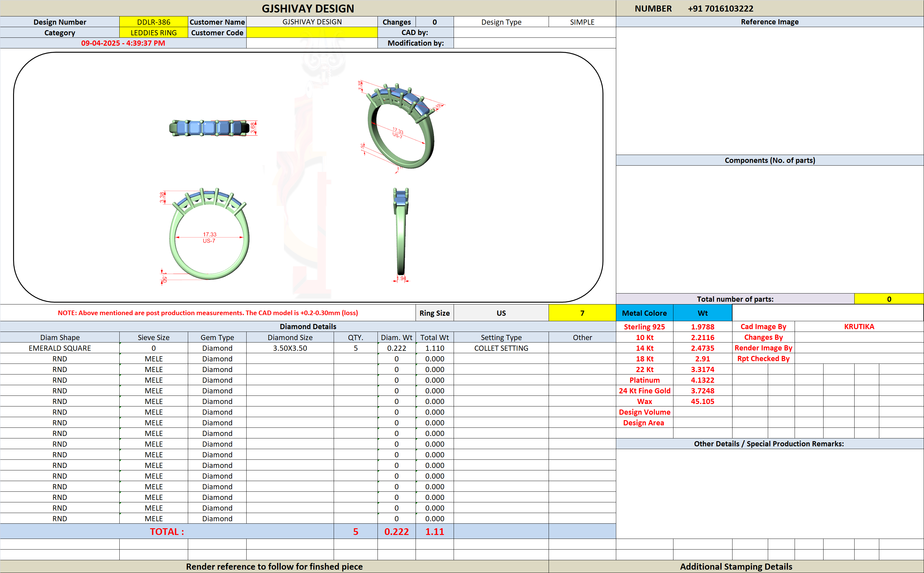This screenshot has height=573, width=924.
Task: Select the Sterling 925 weight 1.9788
Action: coord(702,327)
